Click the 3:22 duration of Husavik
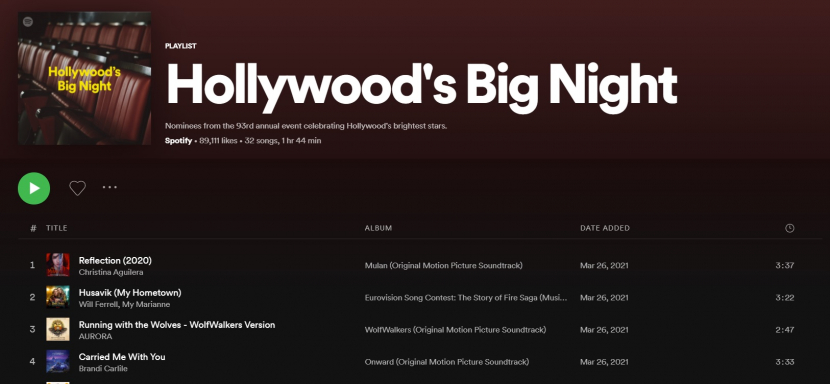The width and height of the screenshot is (830, 384). pos(784,298)
